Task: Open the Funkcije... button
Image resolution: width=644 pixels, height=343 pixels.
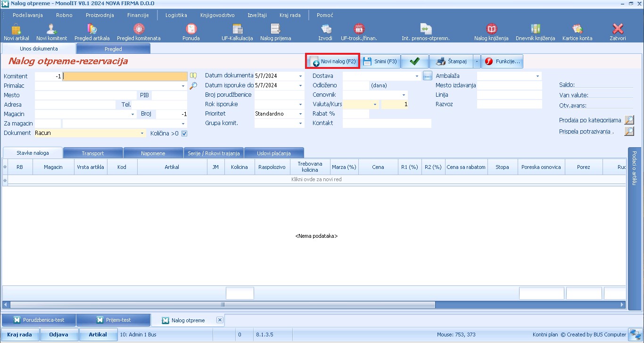Action: [x=502, y=61]
